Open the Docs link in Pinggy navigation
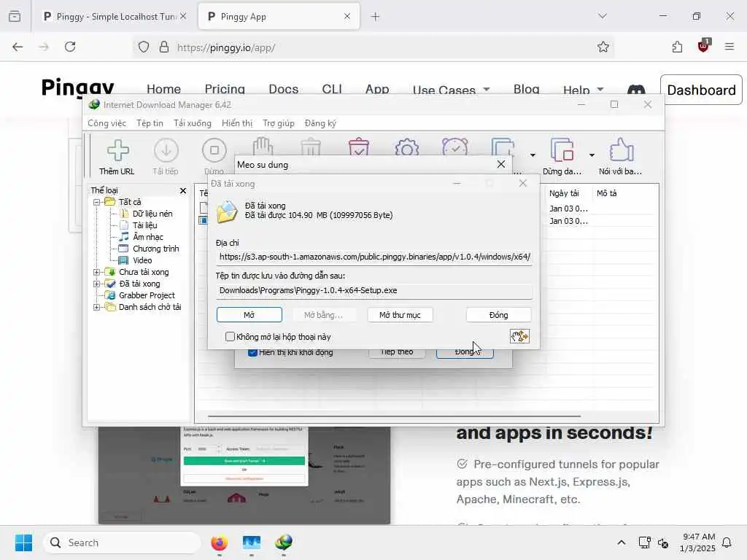Image resolution: width=747 pixels, height=560 pixels. [283, 89]
